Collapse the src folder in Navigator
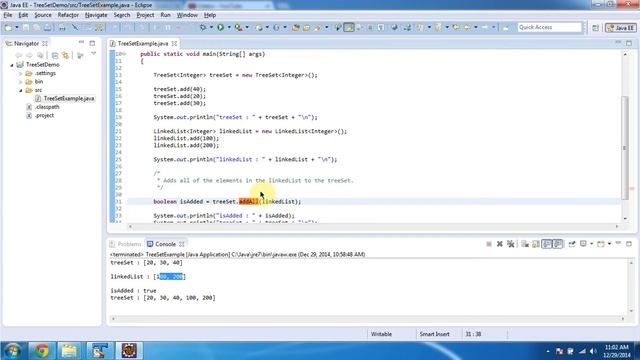The image size is (640, 360). pyautogui.click(x=21, y=90)
